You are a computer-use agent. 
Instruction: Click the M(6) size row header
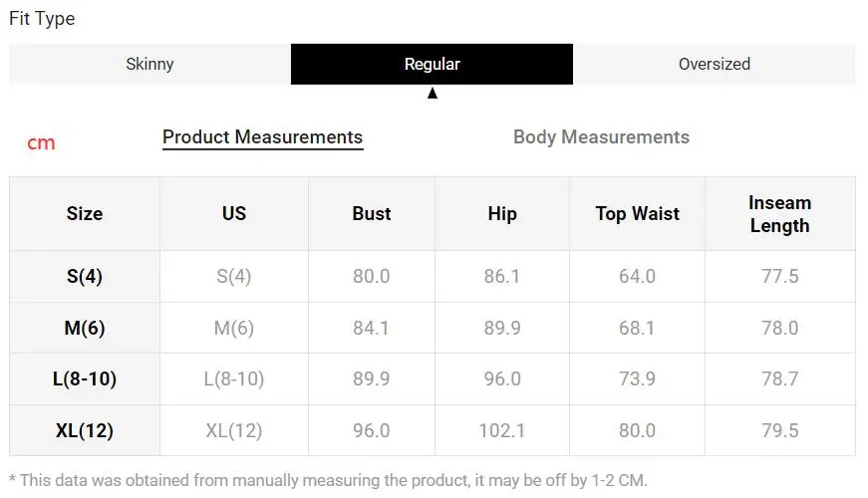click(x=85, y=328)
